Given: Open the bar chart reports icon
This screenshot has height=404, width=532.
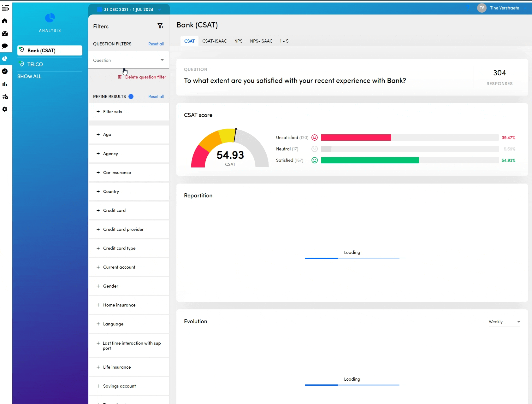Looking at the screenshot, I should pyautogui.click(x=5, y=84).
